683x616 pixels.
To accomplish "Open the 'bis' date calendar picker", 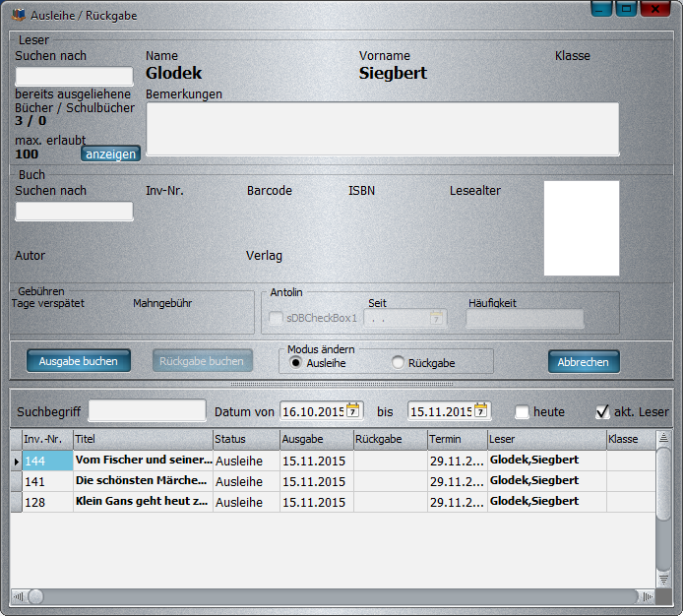I will (x=480, y=410).
